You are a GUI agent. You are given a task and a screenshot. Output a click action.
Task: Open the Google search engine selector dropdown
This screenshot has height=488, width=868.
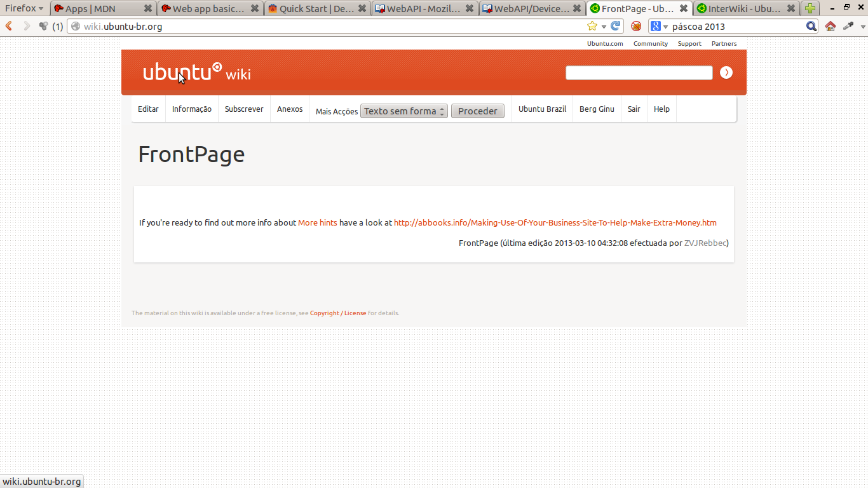659,26
